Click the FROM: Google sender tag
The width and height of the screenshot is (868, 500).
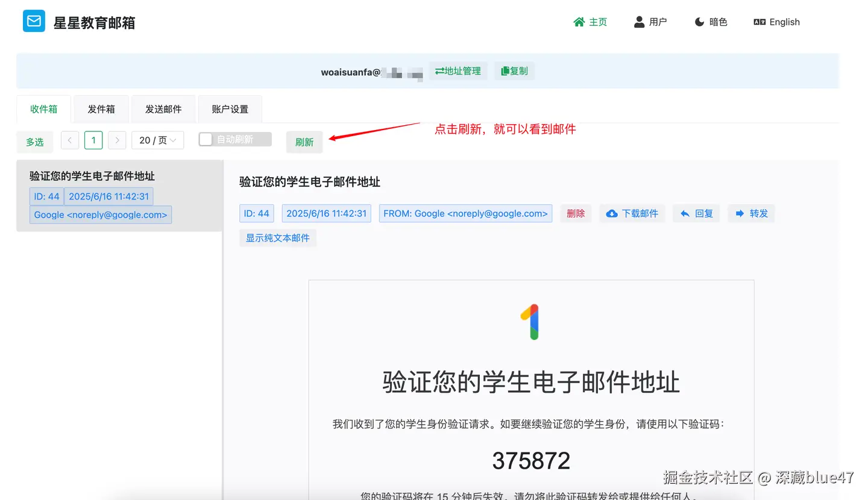tap(465, 213)
